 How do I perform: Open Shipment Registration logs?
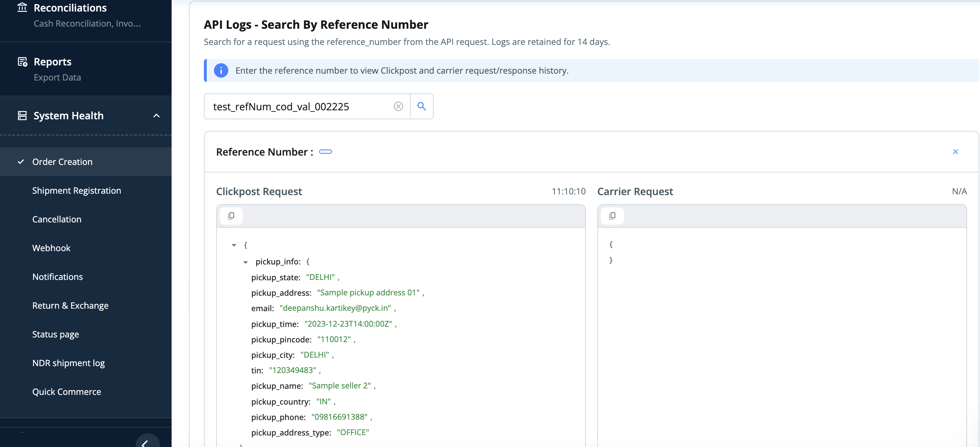tap(76, 190)
